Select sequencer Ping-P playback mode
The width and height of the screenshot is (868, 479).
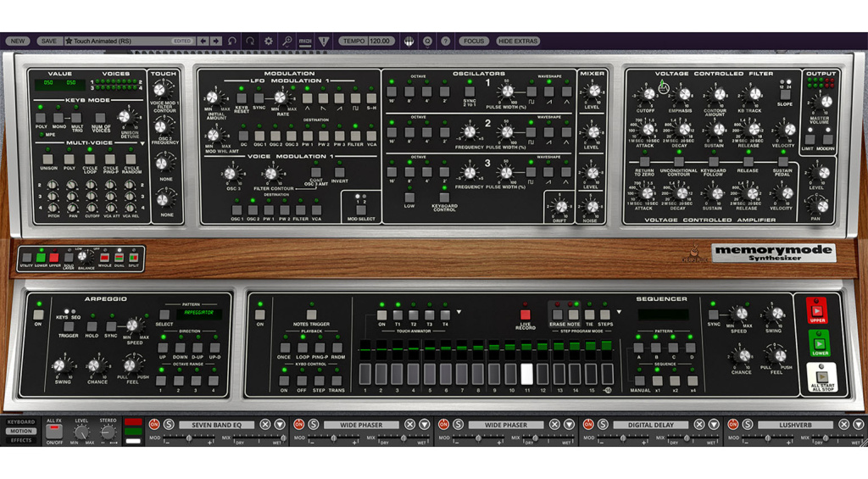click(320, 348)
